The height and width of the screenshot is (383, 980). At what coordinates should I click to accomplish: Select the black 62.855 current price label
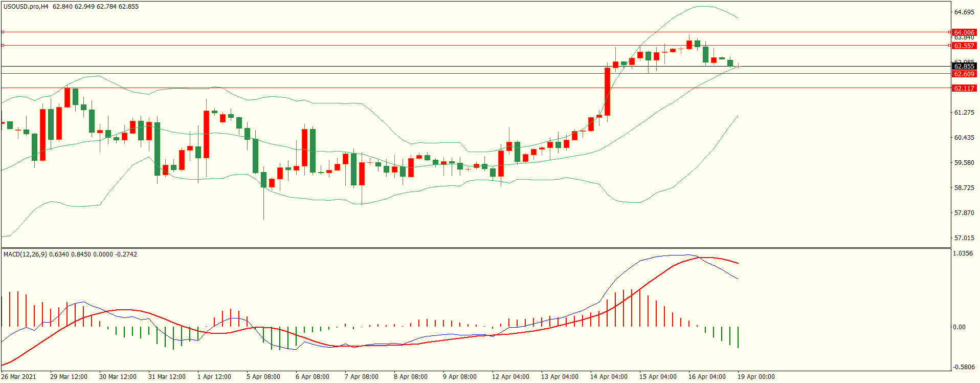(x=964, y=66)
